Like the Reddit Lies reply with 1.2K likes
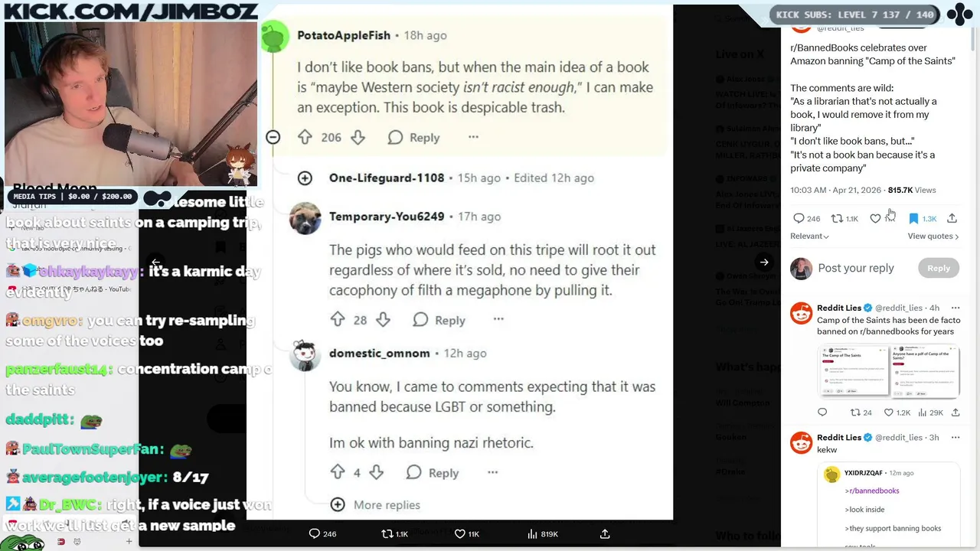 coord(889,412)
